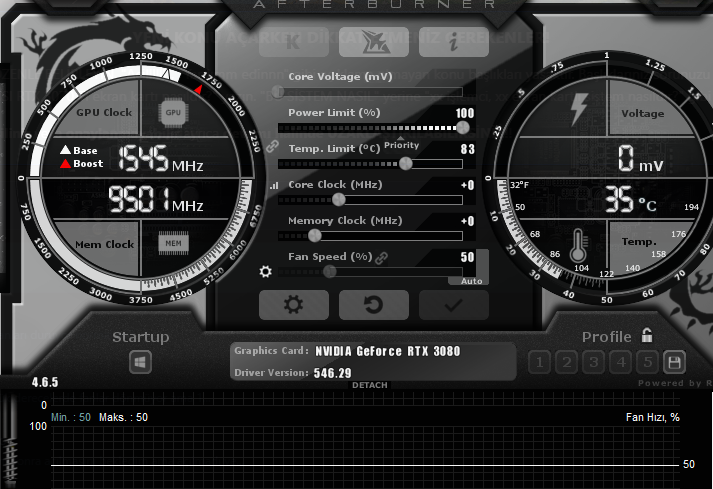Open the information i button

tap(454, 42)
